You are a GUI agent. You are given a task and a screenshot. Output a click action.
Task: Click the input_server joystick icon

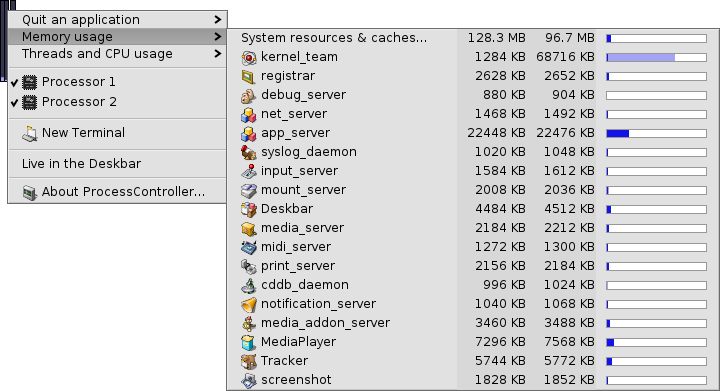pyautogui.click(x=248, y=171)
